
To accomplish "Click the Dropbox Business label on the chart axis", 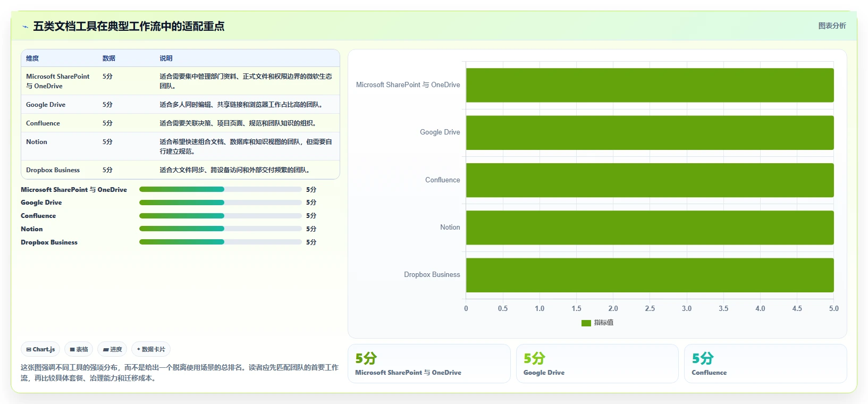I will (x=432, y=275).
